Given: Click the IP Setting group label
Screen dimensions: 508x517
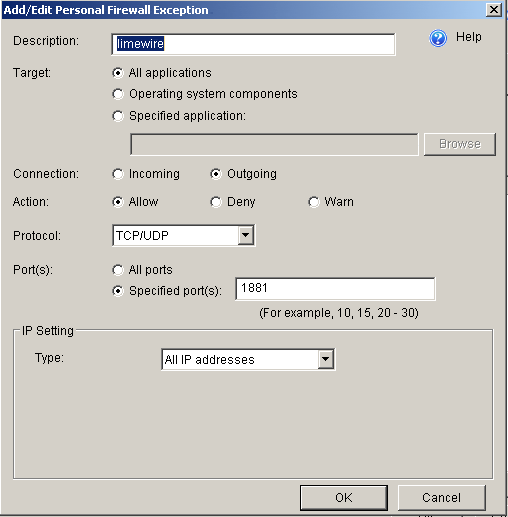Looking at the screenshot, I should pos(48,331).
